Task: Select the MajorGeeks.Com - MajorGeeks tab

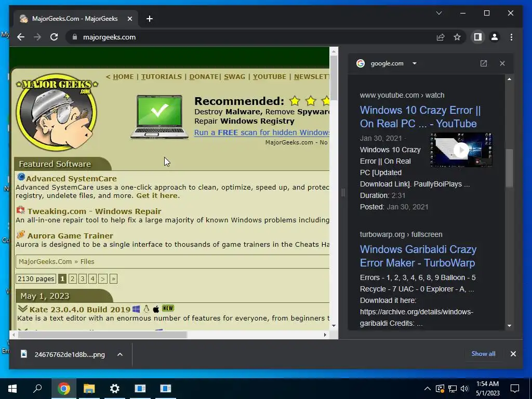Action: [x=75, y=19]
